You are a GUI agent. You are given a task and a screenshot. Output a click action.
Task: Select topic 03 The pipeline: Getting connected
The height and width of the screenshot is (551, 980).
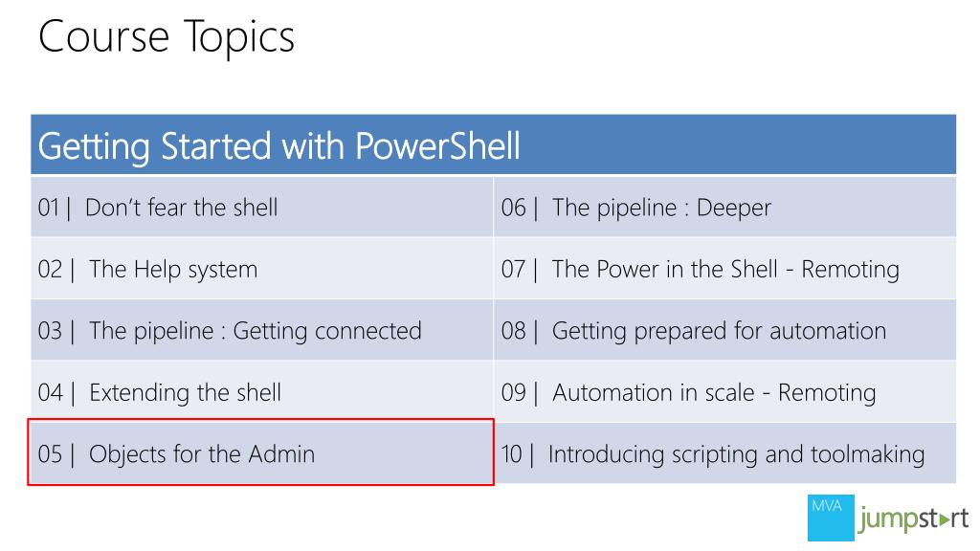pyautogui.click(x=262, y=330)
